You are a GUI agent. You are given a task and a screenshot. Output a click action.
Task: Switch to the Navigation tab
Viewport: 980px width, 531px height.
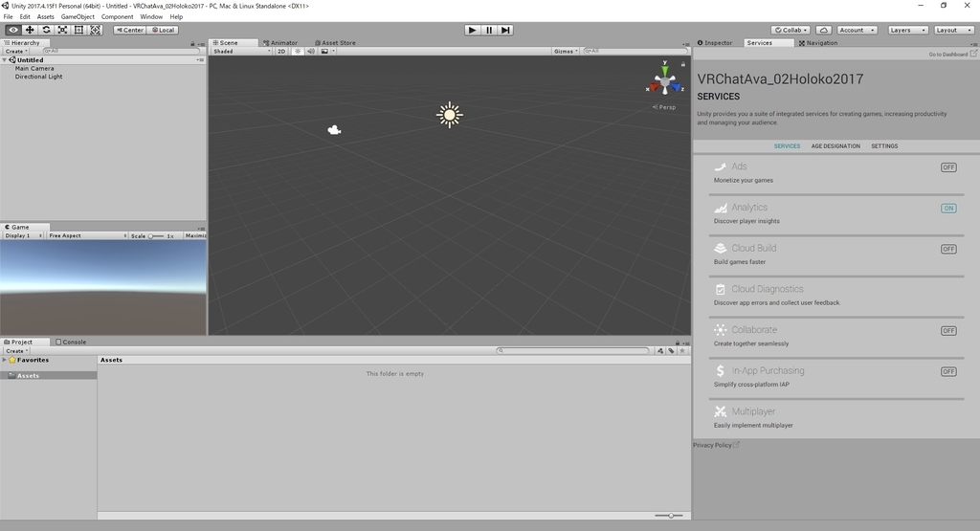pyautogui.click(x=818, y=43)
